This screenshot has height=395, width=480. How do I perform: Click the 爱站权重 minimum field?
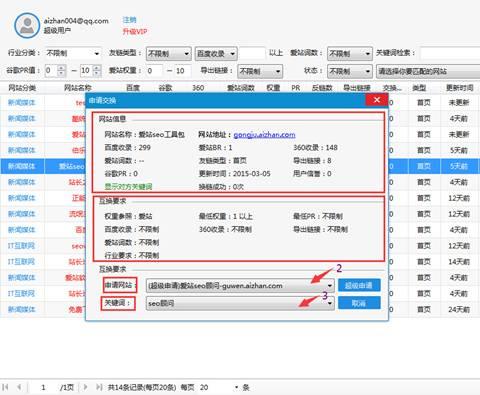click(154, 71)
